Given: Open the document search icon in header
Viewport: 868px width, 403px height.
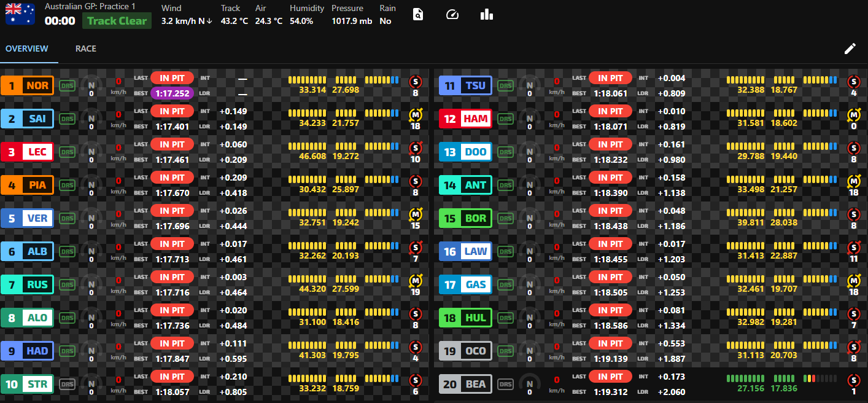Looking at the screenshot, I should 418,14.
